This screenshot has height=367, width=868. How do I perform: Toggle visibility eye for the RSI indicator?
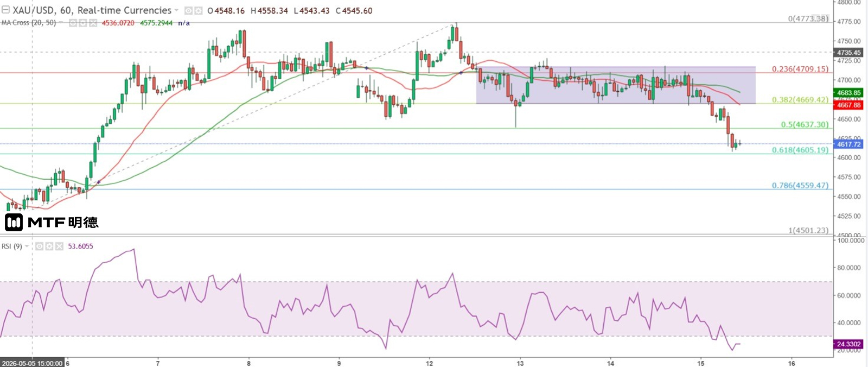[39, 246]
